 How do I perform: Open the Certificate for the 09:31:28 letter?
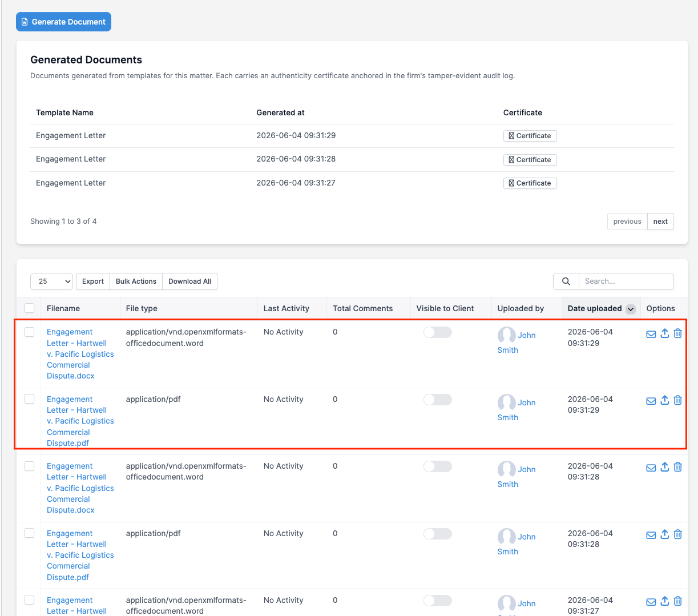pos(530,160)
